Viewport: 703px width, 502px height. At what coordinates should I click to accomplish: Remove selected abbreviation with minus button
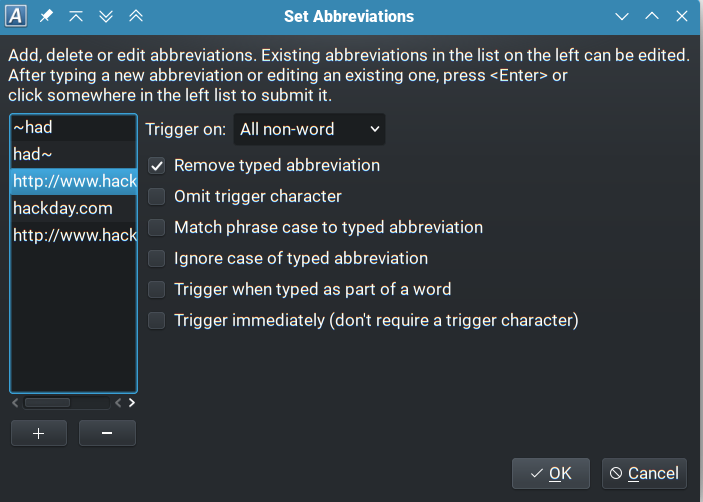pyautogui.click(x=107, y=433)
